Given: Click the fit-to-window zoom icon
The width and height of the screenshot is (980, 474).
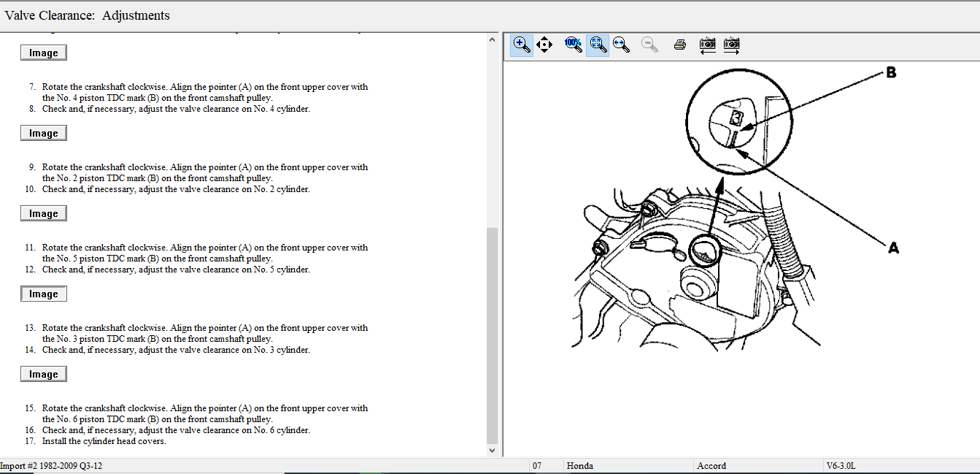Looking at the screenshot, I should 598,45.
